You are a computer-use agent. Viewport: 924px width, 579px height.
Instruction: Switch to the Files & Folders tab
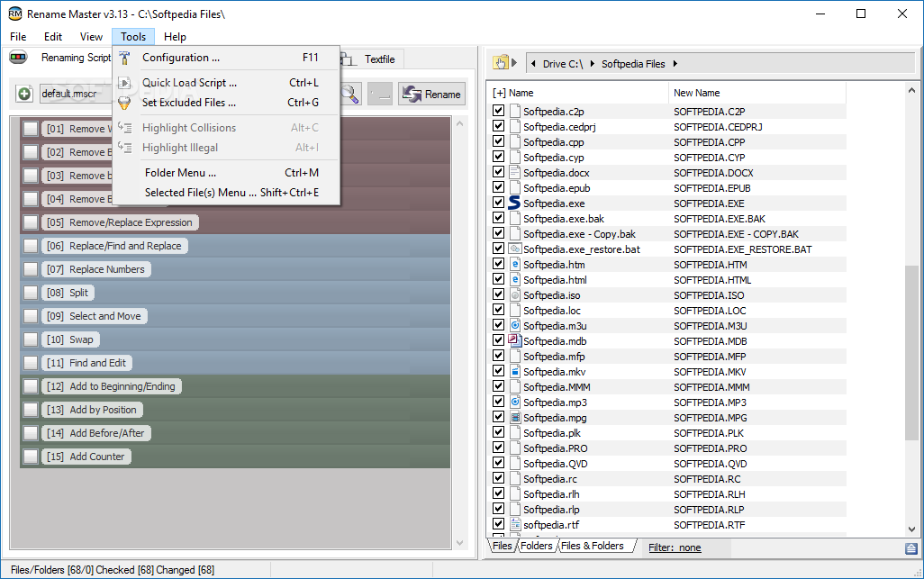(x=594, y=546)
